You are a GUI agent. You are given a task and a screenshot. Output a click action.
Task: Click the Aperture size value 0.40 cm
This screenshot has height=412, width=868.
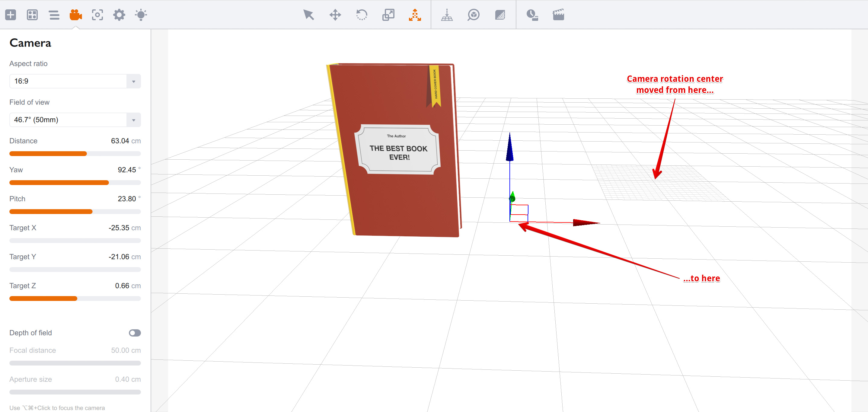pyautogui.click(x=128, y=379)
